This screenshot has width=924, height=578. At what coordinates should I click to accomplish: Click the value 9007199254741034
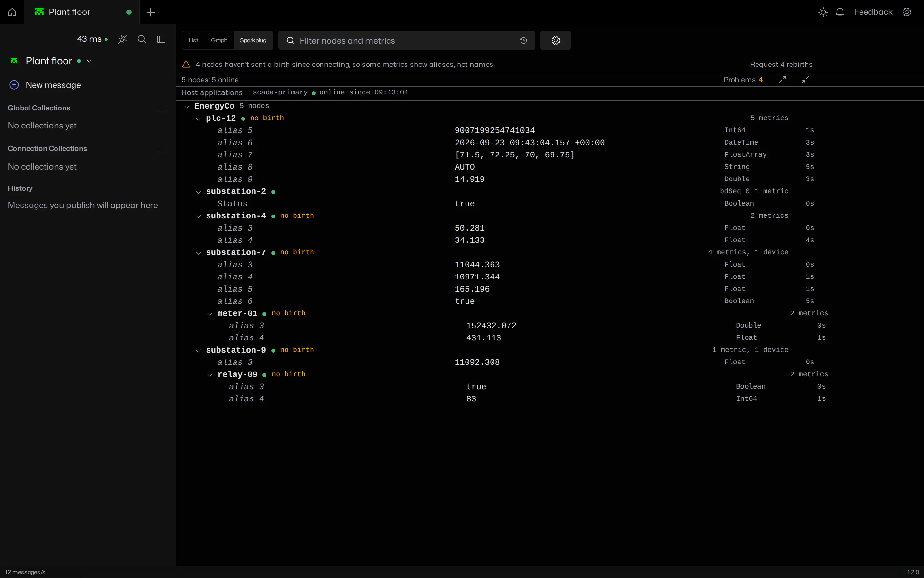click(494, 130)
